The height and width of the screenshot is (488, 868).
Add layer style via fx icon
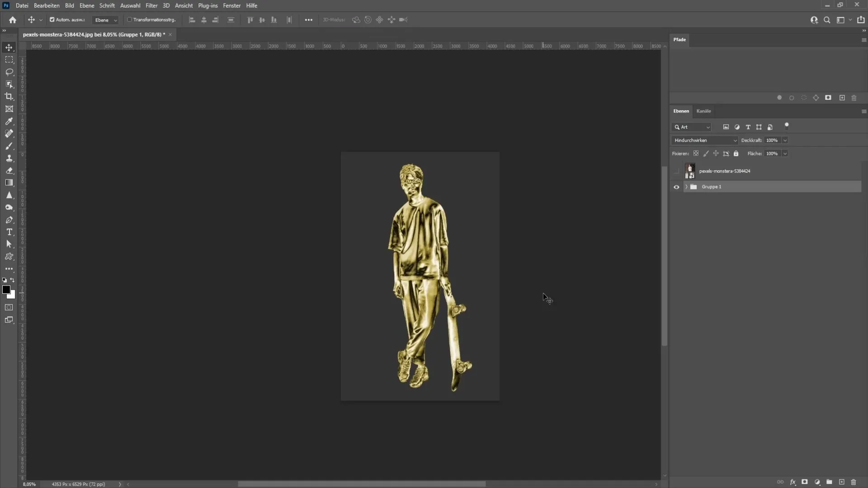click(793, 482)
